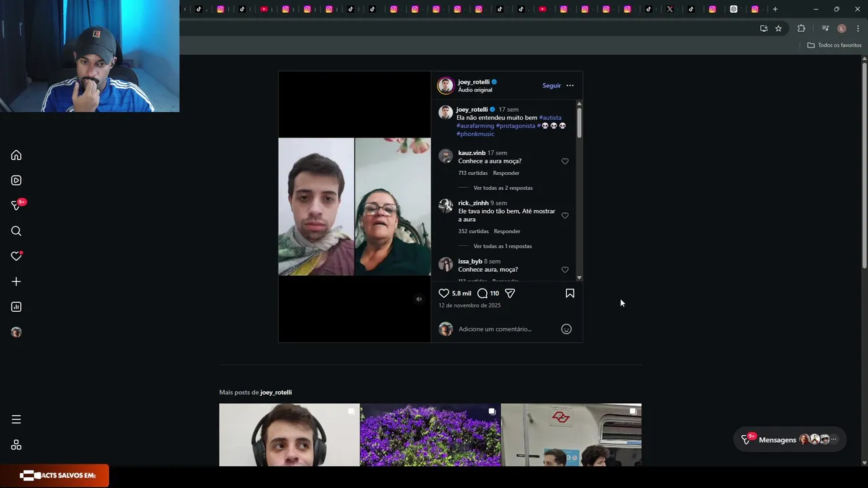868x488 pixels.
Task: Open Instagram Home from the sidebar
Action: coord(16,155)
